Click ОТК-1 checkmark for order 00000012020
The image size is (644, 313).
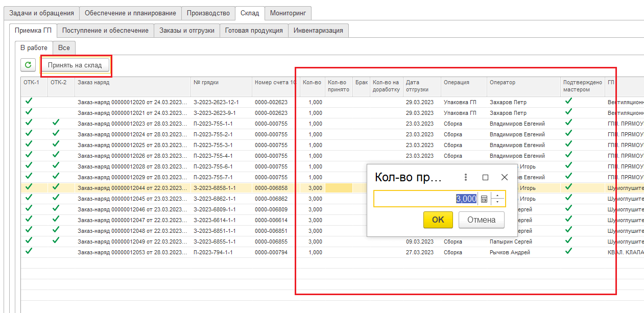[x=29, y=101]
